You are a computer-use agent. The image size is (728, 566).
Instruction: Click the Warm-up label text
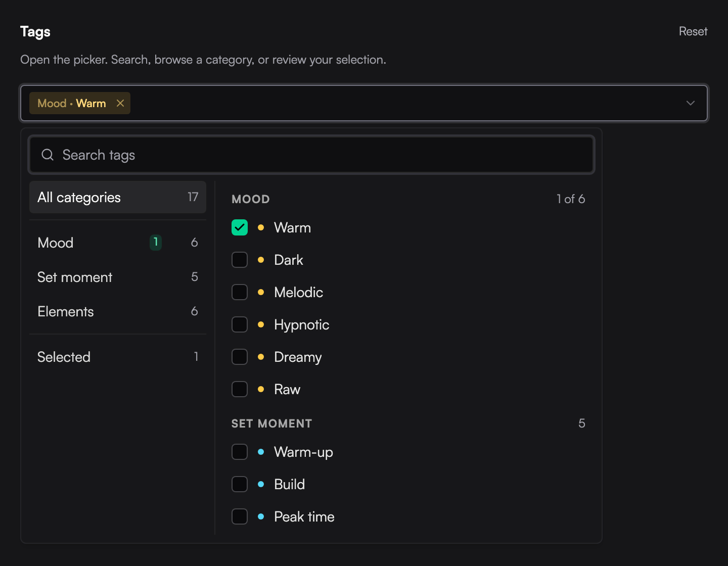point(303,452)
